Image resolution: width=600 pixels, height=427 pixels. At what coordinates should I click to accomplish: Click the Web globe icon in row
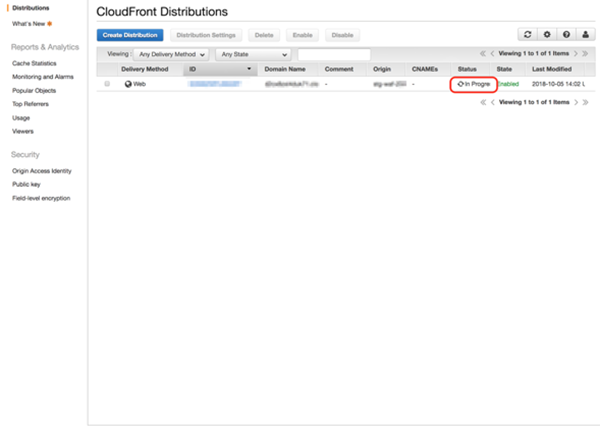pos(128,84)
